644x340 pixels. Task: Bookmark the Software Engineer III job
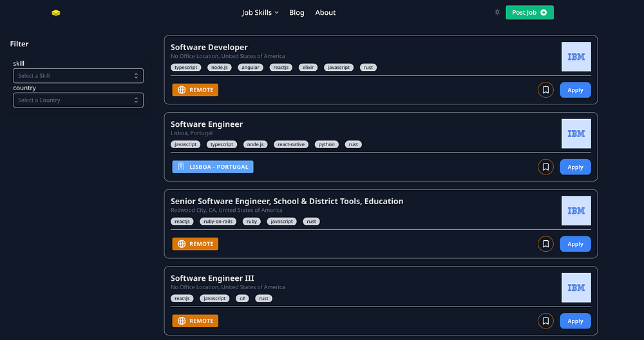click(x=545, y=321)
